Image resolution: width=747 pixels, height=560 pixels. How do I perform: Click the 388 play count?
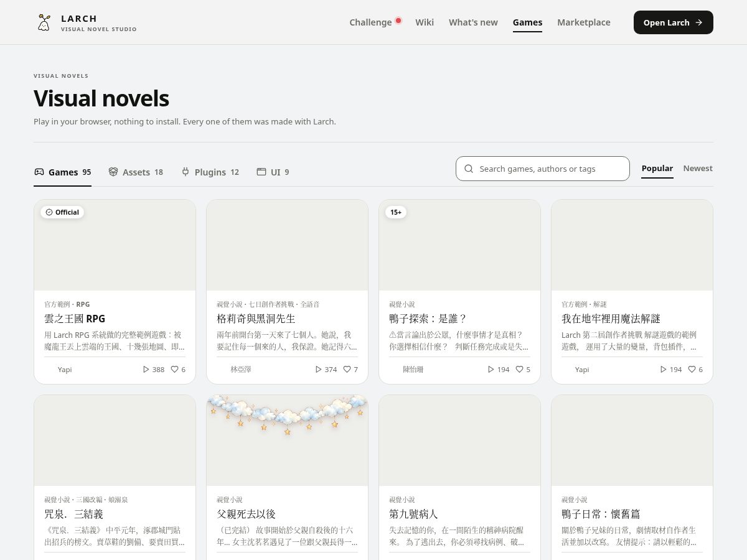[x=158, y=370]
